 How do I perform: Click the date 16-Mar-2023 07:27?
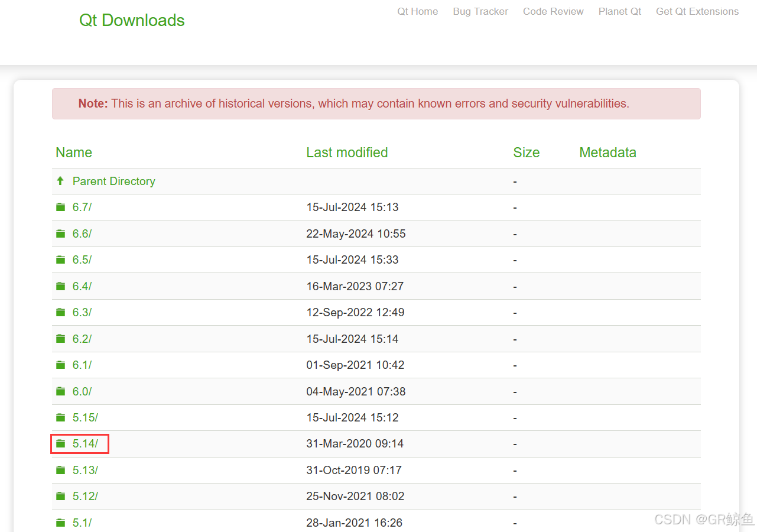[355, 286]
